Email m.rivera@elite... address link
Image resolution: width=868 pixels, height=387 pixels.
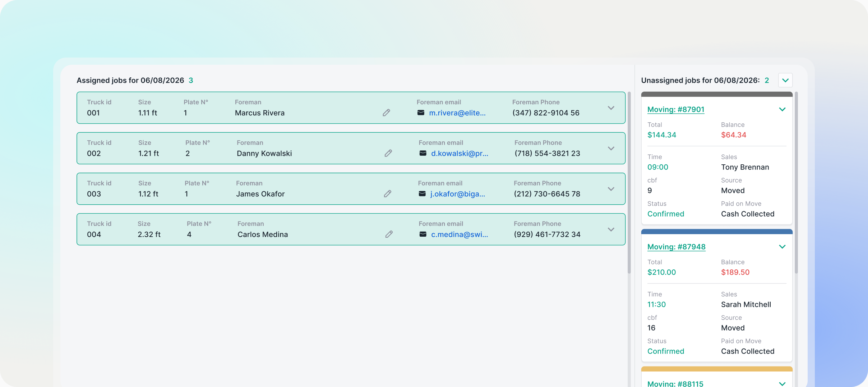[x=457, y=113]
